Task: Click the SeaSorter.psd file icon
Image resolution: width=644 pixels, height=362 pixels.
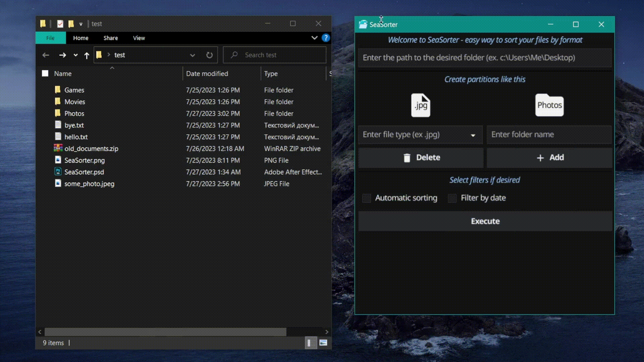Action: tap(58, 172)
